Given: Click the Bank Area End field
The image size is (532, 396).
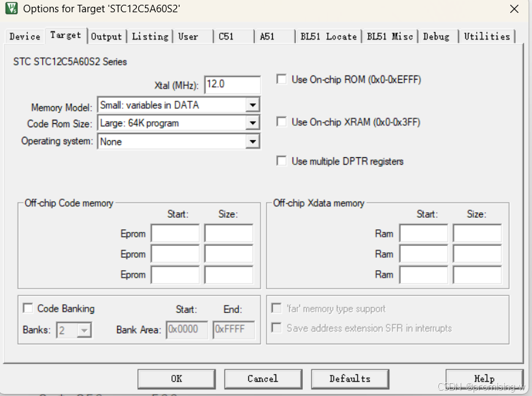Looking at the screenshot, I should coord(234,329).
